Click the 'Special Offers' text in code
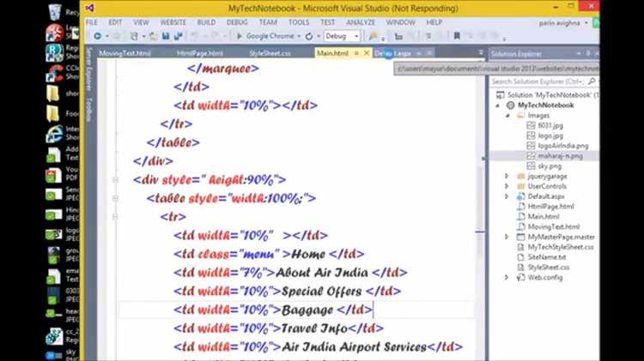The image size is (644, 361). click(322, 292)
